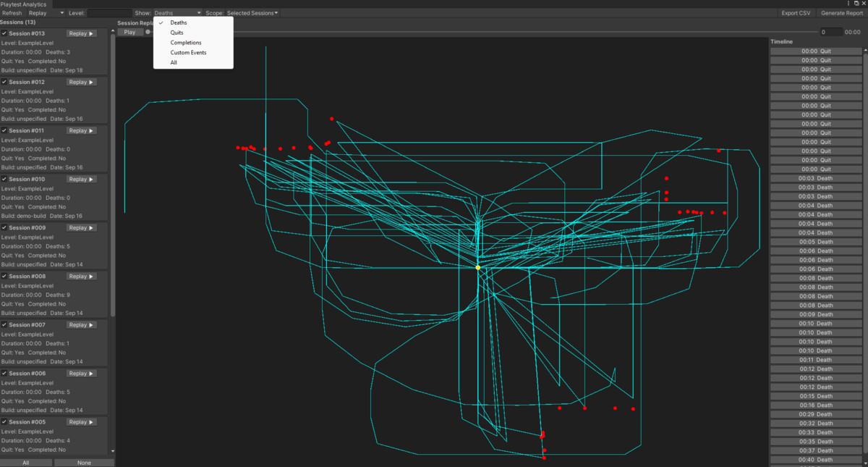Start the Session #008 replay
Viewport: 868px width, 467px height.
coord(81,276)
